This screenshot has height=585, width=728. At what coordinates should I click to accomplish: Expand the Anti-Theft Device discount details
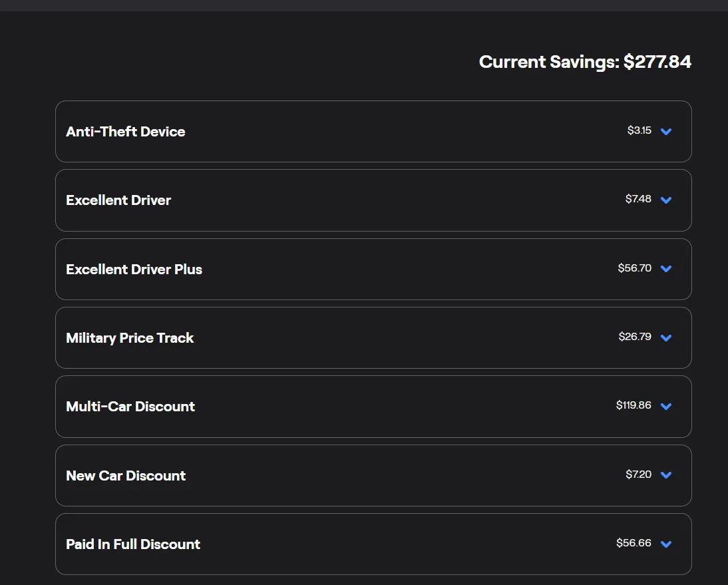pos(666,131)
